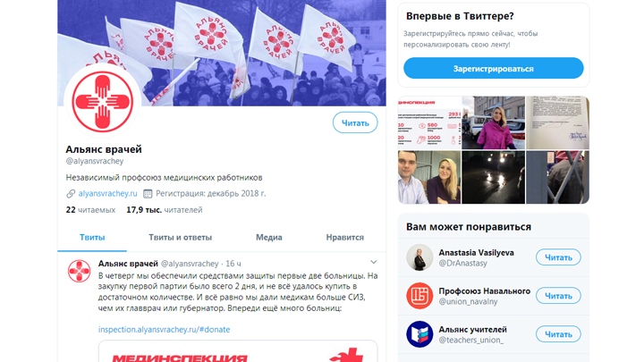Click the calendar icon near Регистрация date
Viewport: 644px width, 362px height.
(148, 193)
